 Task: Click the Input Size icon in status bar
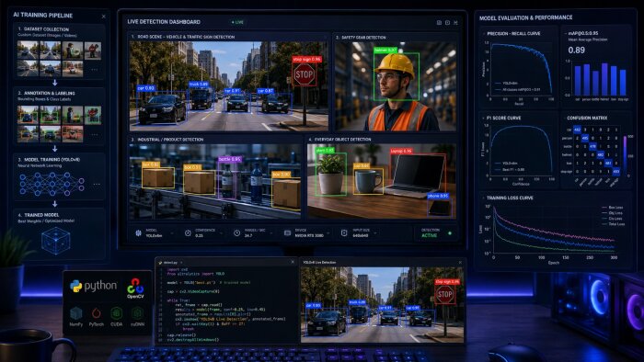(x=344, y=232)
